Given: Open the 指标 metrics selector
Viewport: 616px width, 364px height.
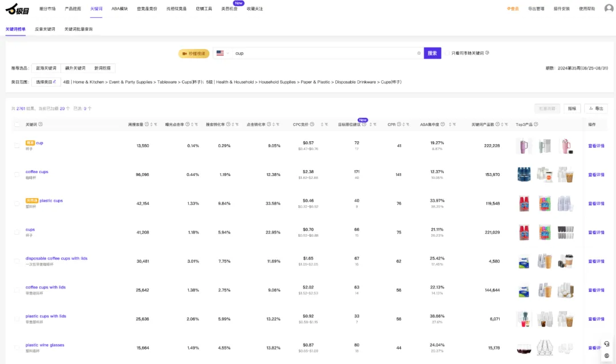Looking at the screenshot, I should (x=572, y=109).
